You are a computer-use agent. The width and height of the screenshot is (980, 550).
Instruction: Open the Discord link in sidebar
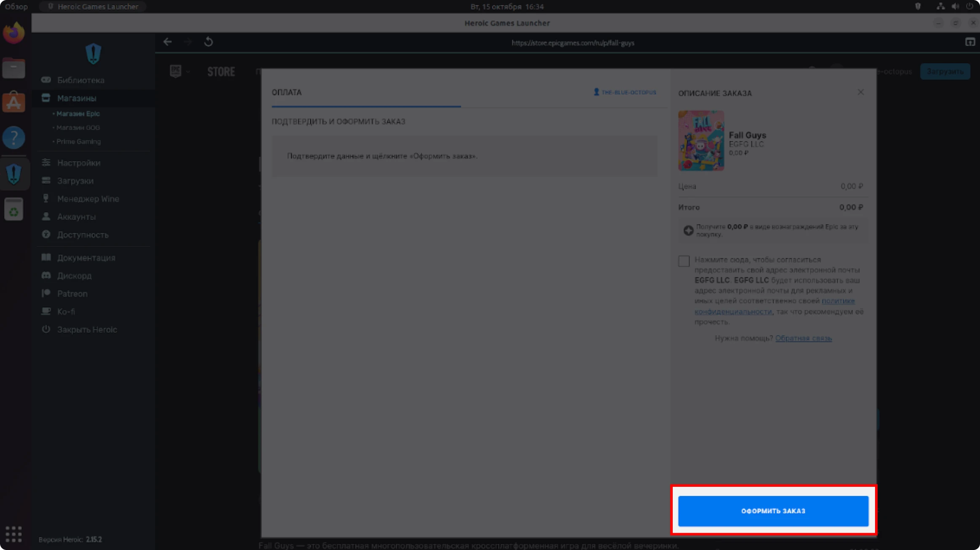(74, 276)
